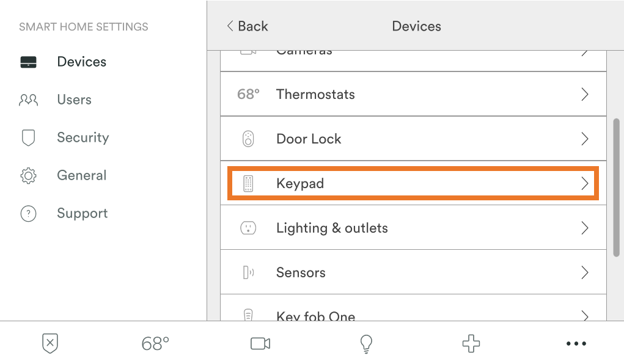Tap the plus icon in the bottom bar
The image size is (624, 364).
(471, 343)
